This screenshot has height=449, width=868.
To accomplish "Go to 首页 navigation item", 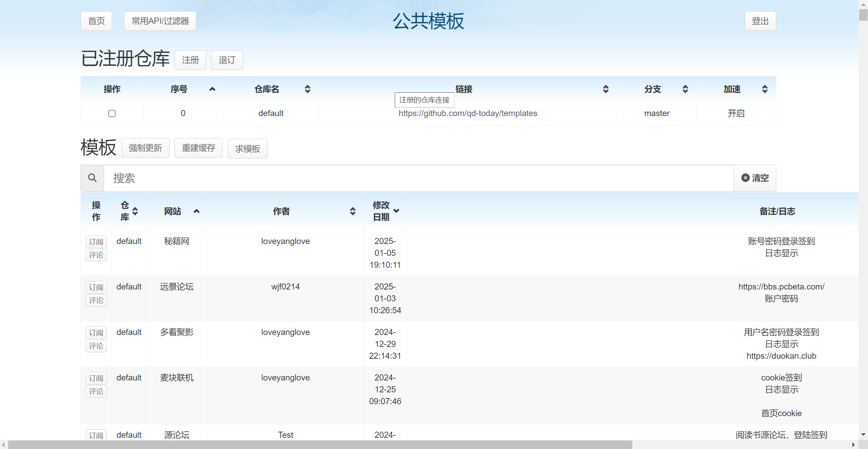I will [96, 21].
